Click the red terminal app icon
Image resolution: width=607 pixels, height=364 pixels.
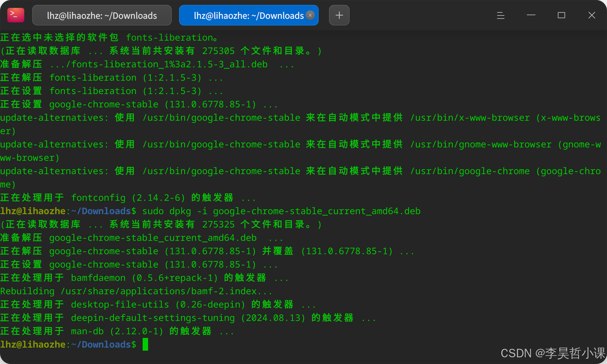pos(16,15)
